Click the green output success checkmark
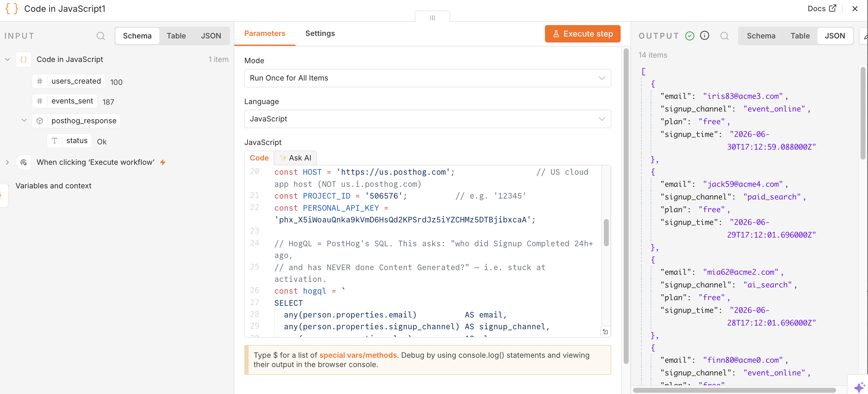This screenshot has height=394, width=868. coord(690,36)
